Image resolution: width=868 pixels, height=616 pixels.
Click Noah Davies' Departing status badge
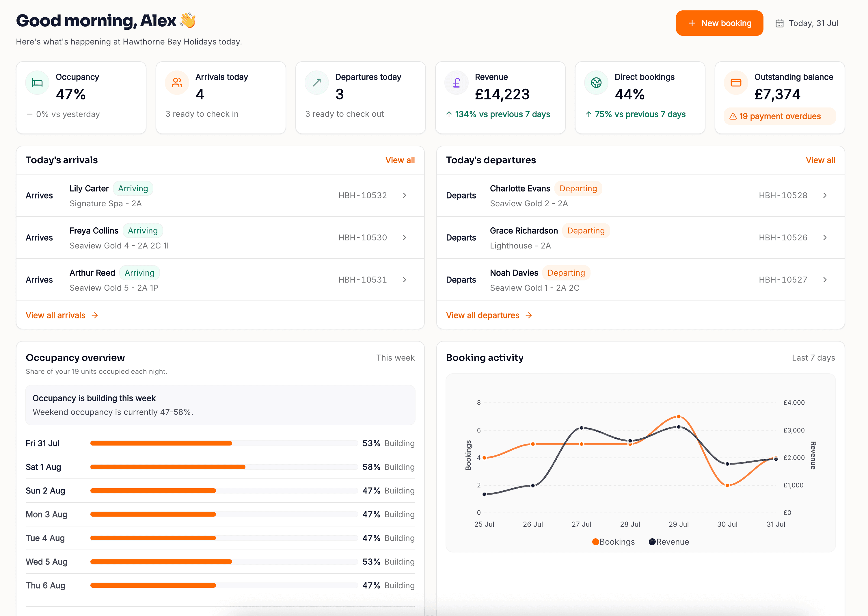click(x=566, y=273)
